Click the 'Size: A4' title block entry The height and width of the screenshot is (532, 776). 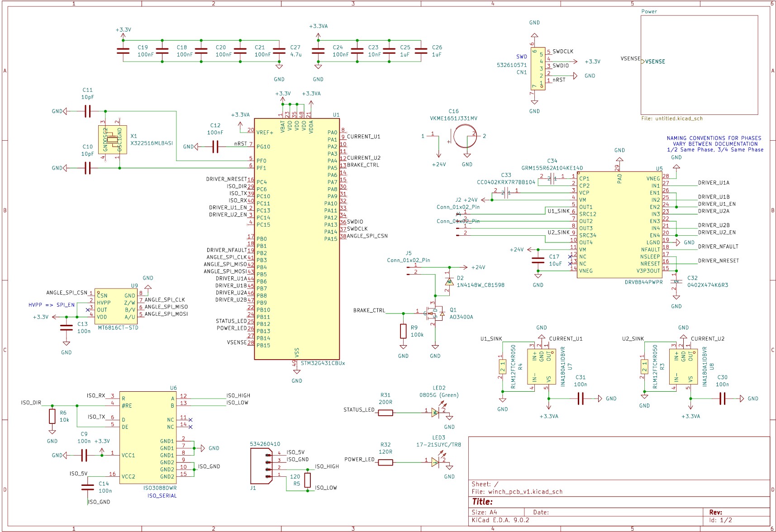click(x=484, y=512)
